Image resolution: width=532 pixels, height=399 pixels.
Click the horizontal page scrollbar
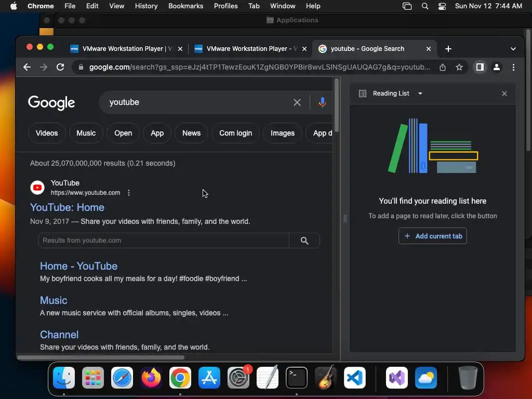100,357
